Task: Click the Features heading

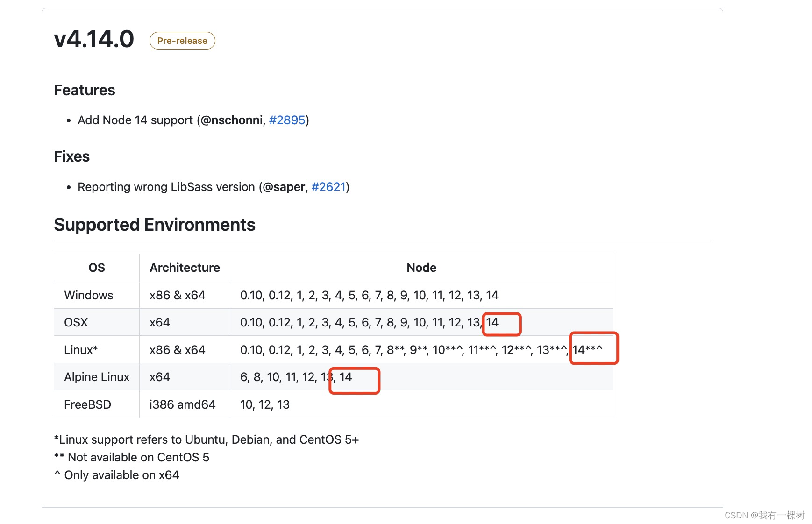Action: 85,90
